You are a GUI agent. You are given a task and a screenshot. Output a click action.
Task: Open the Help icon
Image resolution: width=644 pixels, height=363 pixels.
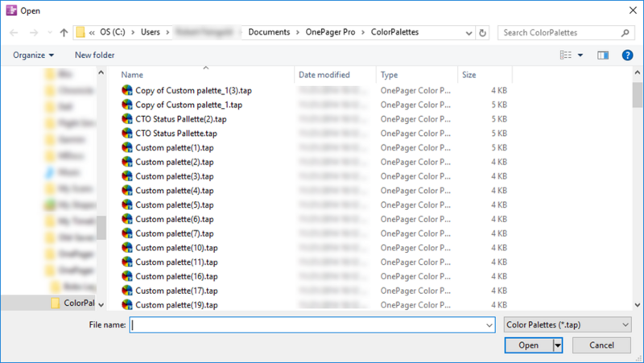point(627,55)
